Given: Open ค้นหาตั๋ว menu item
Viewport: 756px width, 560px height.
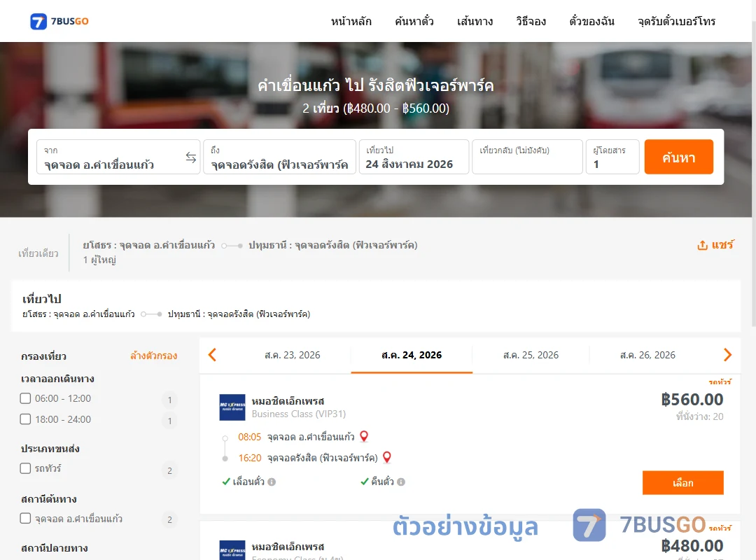Looking at the screenshot, I should [414, 21].
